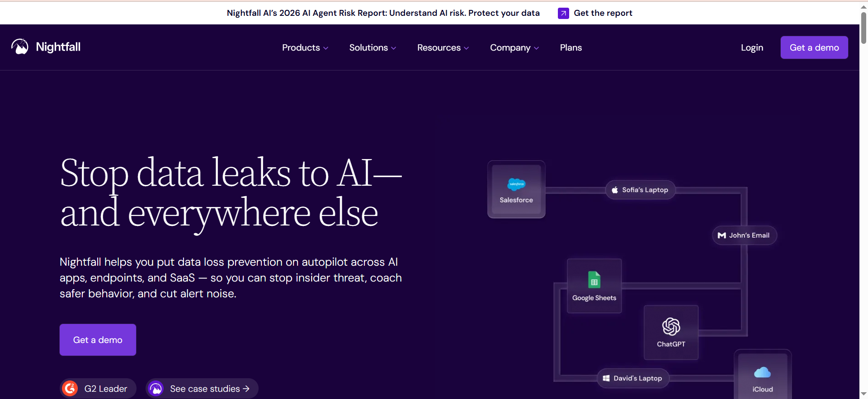Open the Resources dropdown menu
This screenshot has width=868, height=399.
443,47
